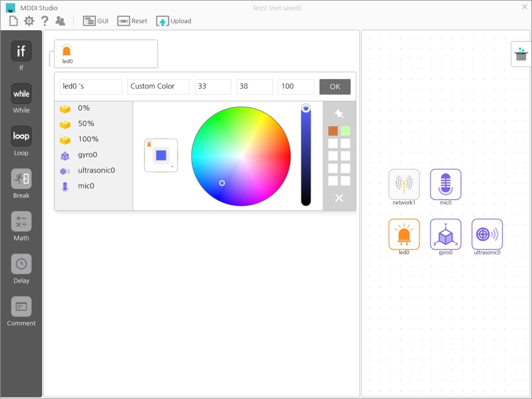Add a Break block
Image resolution: width=532 pixels, height=399 pixels.
pyautogui.click(x=21, y=179)
